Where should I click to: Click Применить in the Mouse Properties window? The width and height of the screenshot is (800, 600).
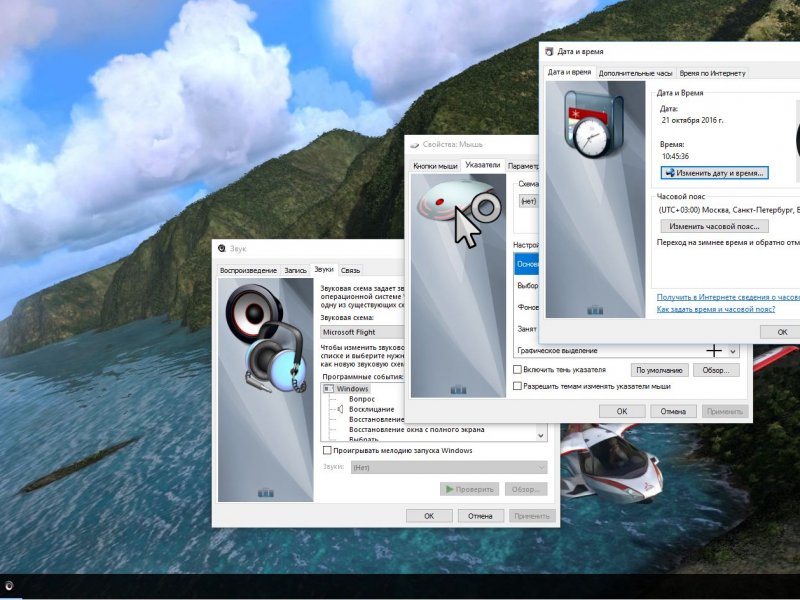pos(725,411)
